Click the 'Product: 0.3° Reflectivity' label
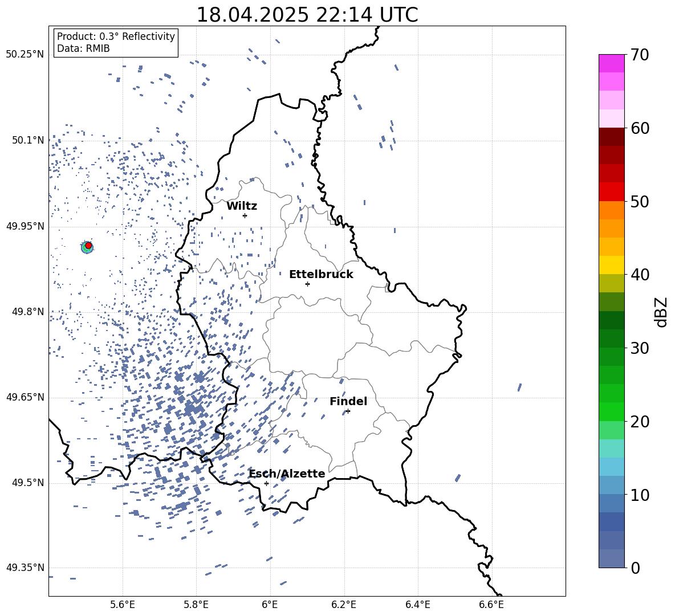 tap(116, 36)
